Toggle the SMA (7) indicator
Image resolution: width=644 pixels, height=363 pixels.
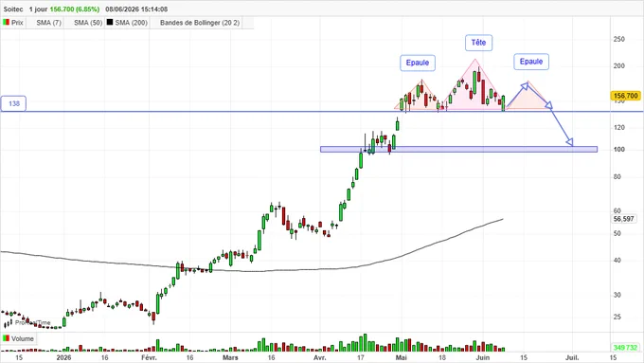[x=48, y=23]
